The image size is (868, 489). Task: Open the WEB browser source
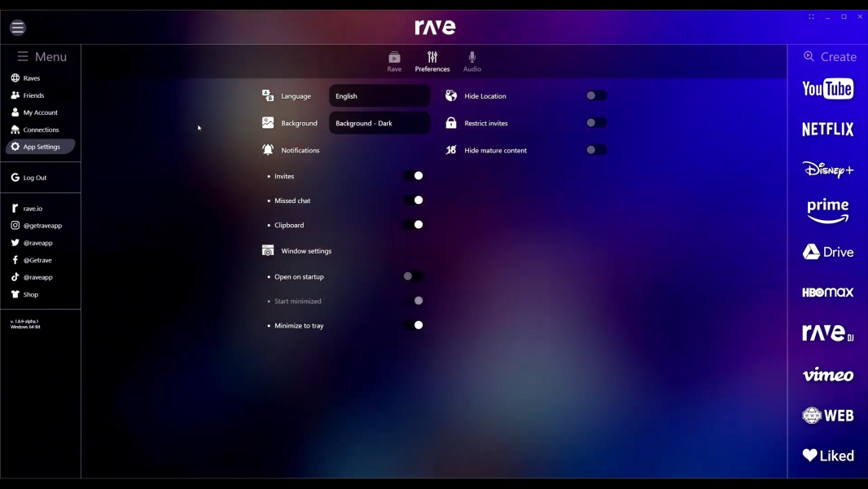coord(827,416)
